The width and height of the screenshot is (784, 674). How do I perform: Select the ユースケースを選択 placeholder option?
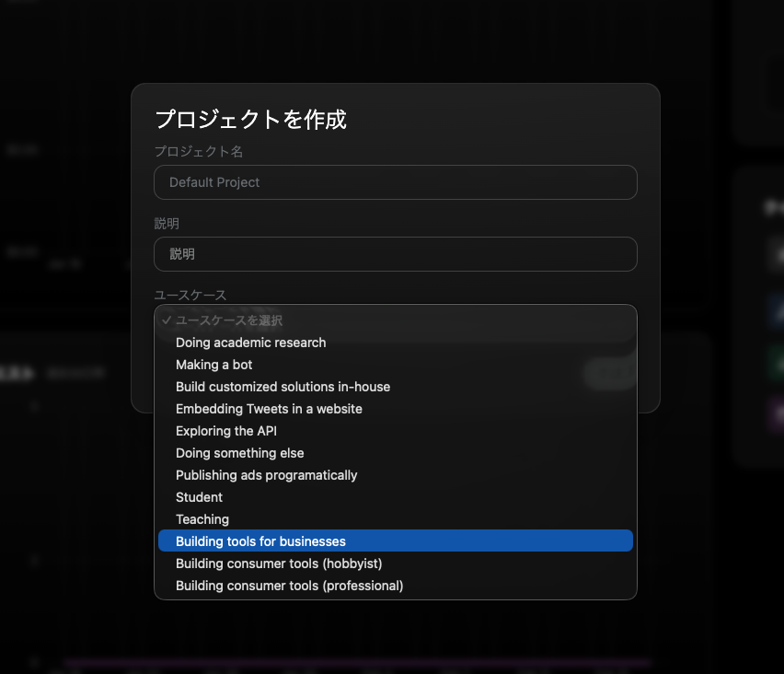(229, 320)
